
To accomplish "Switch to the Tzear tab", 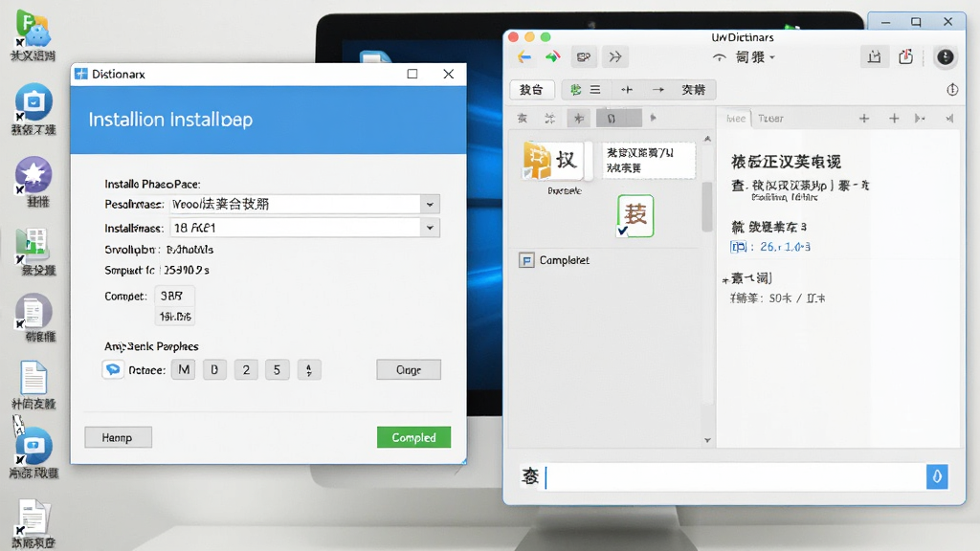I will 770,118.
